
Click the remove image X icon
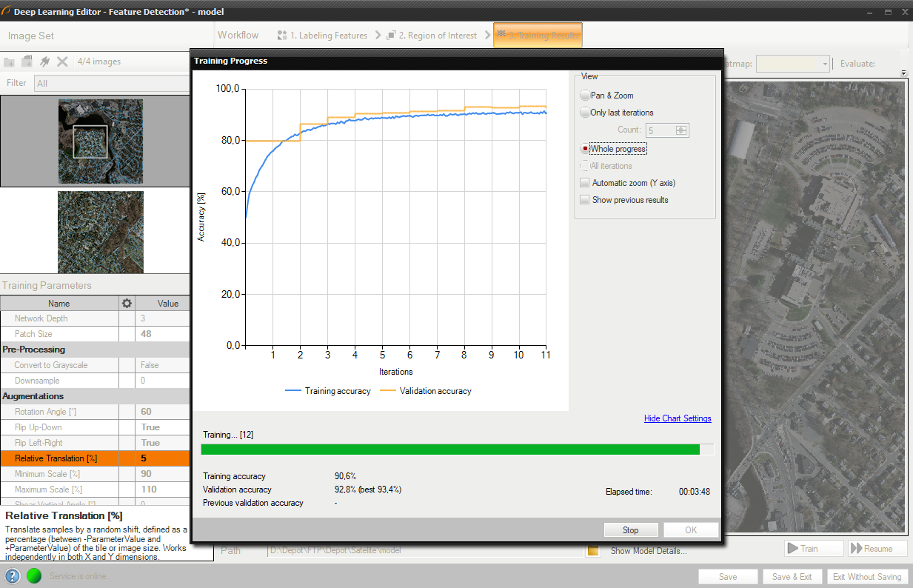click(63, 62)
